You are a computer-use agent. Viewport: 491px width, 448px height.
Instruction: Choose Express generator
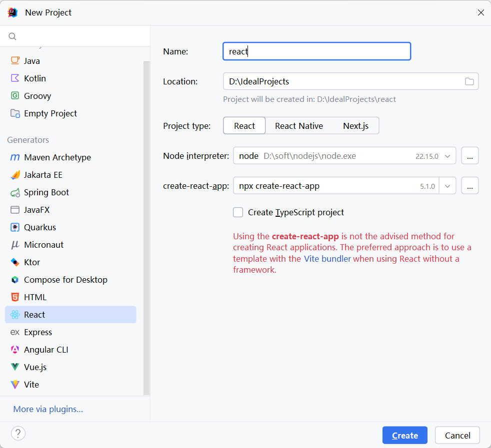click(x=71, y=332)
